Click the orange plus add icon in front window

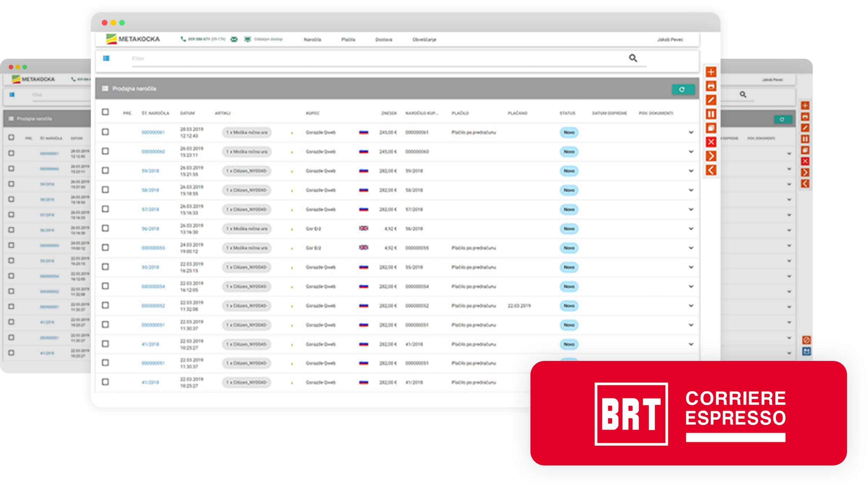pos(711,72)
